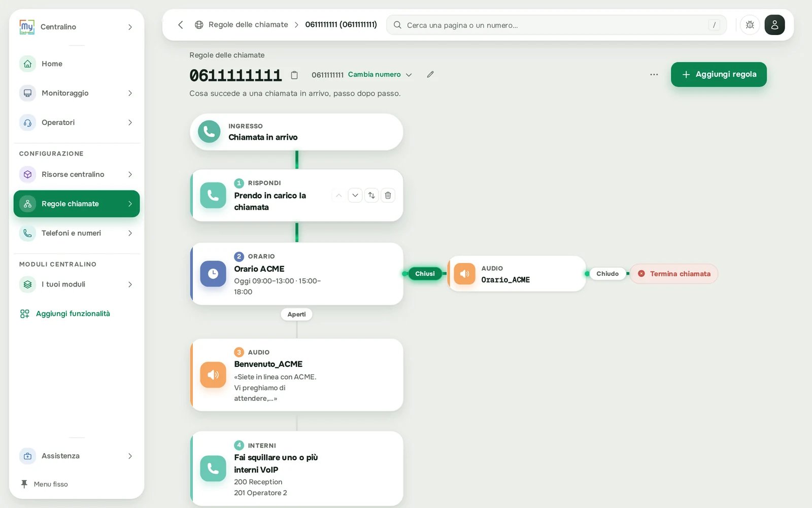This screenshot has height=508, width=812.
Task: Expand the Centralino sidebar selector
Action: point(130,27)
